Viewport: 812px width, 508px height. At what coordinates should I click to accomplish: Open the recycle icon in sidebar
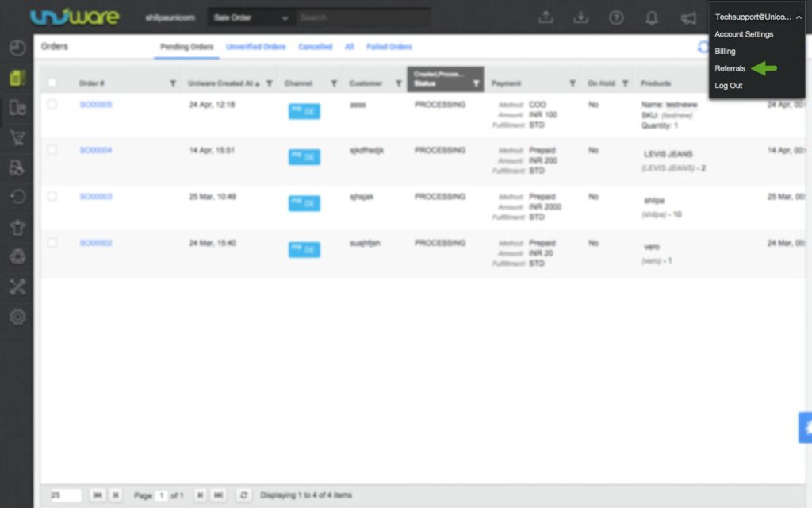coord(17,256)
